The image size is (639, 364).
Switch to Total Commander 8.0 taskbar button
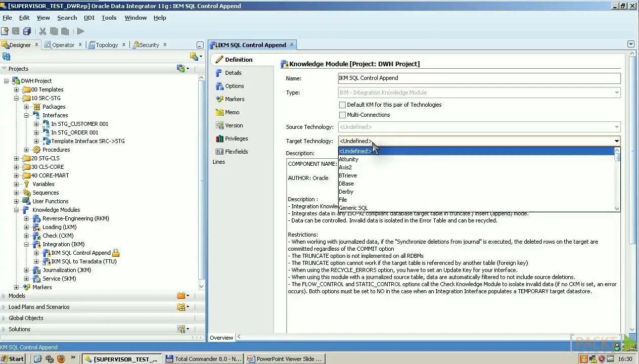point(204,359)
